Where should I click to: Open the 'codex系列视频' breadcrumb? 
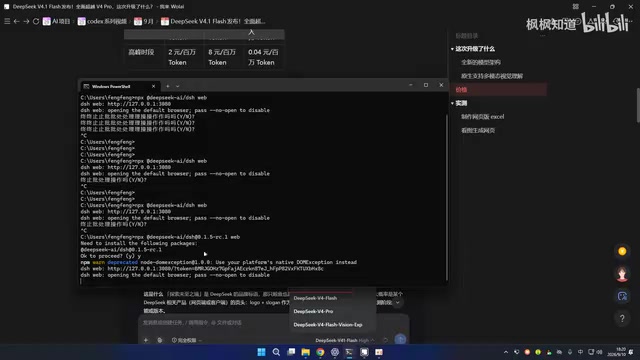102,21
